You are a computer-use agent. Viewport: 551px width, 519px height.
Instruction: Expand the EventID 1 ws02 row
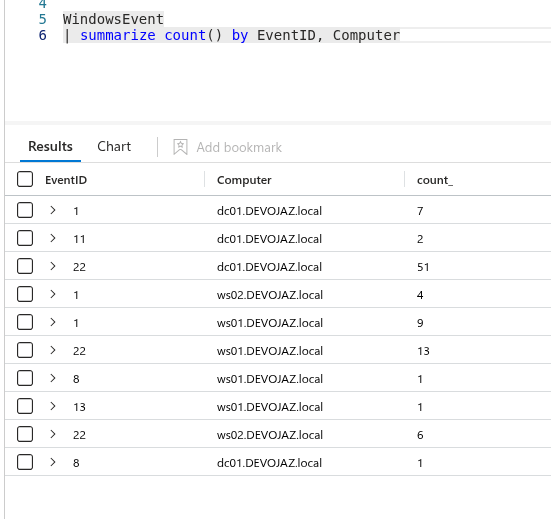point(53,294)
